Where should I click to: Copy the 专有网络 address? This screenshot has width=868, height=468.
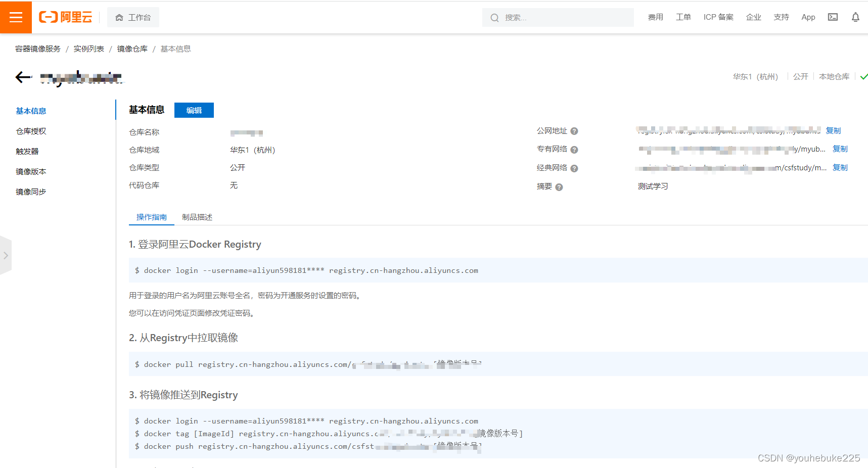[840, 149]
